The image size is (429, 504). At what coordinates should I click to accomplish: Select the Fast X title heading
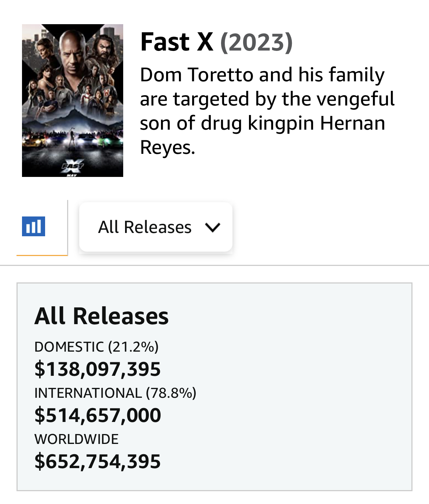[177, 42]
